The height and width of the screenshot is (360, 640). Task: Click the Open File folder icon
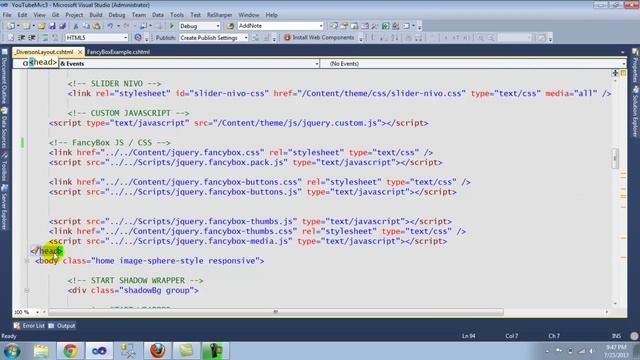click(x=41, y=26)
